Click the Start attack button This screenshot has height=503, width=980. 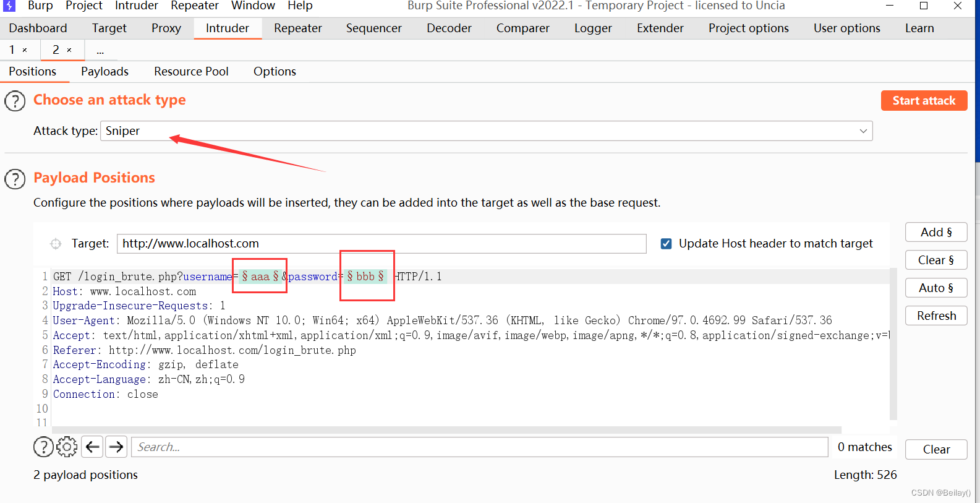[x=924, y=101]
